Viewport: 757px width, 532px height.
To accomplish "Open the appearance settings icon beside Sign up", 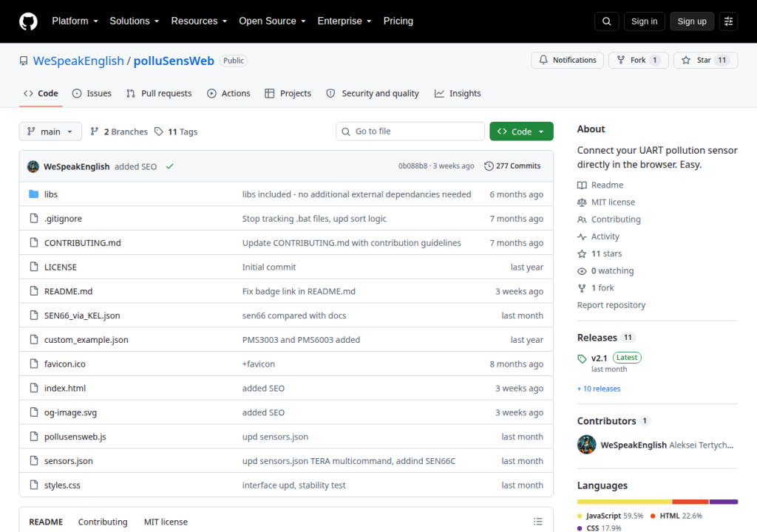I will click(x=728, y=21).
